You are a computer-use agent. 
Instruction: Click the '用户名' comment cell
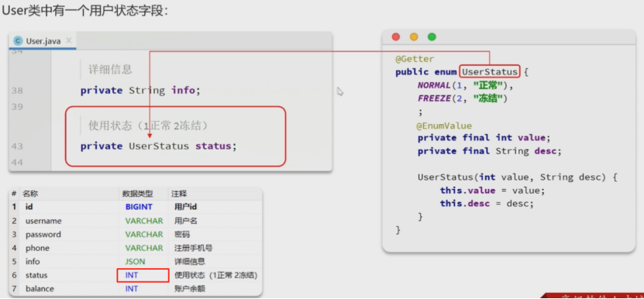(x=186, y=221)
